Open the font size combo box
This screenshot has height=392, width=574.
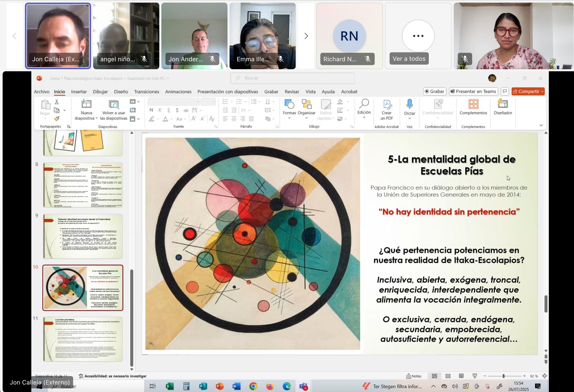pyautogui.click(x=208, y=102)
